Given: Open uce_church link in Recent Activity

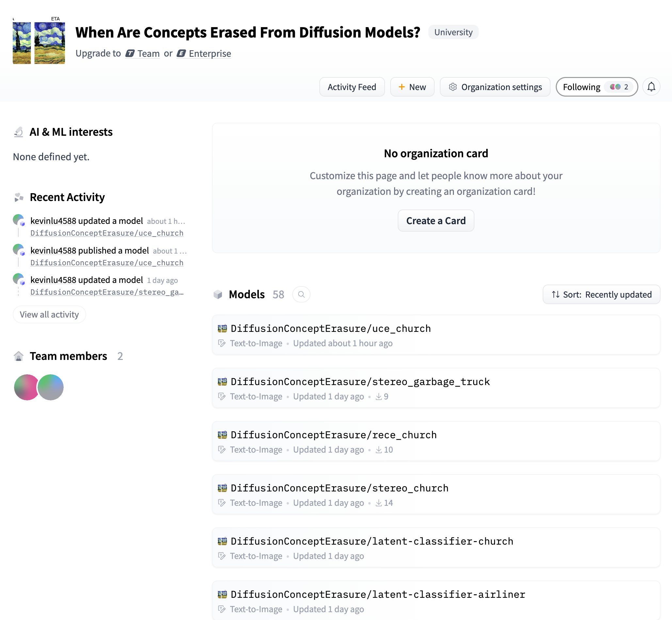Looking at the screenshot, I should tap(107, 233).
